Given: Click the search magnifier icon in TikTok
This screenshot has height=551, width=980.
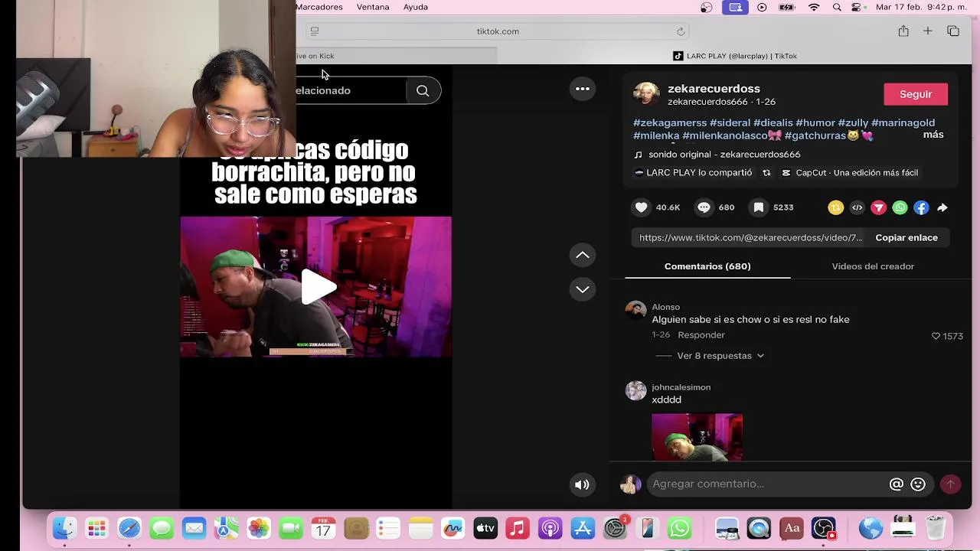Looking at the screenshot, I should [423, 90].
